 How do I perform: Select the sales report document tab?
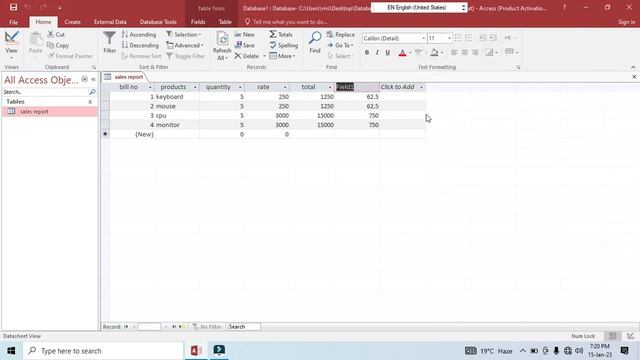pos(124,77)
